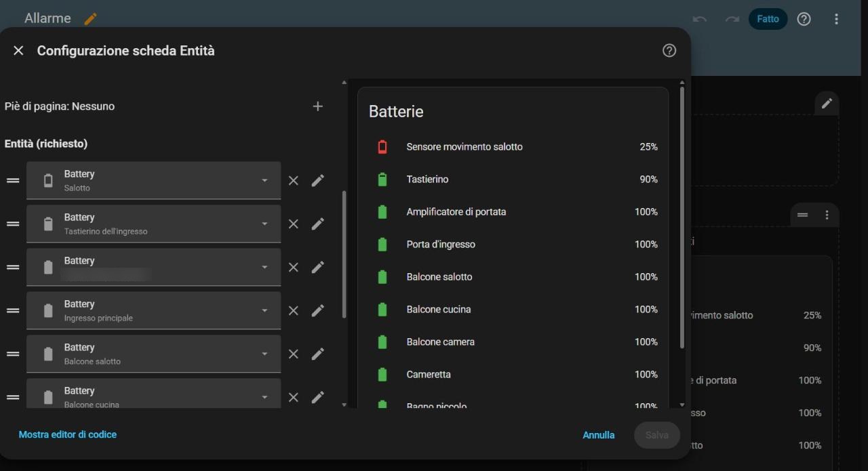Edit the Ingresso principale entity
This screenshot has height=471, width=868.
(x=317, y=310)
